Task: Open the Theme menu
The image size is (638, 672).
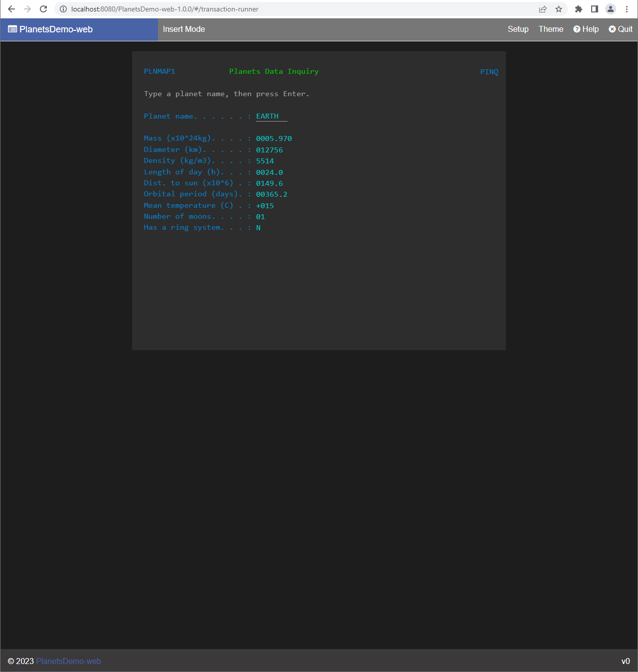Action: [x=551, y=29]
